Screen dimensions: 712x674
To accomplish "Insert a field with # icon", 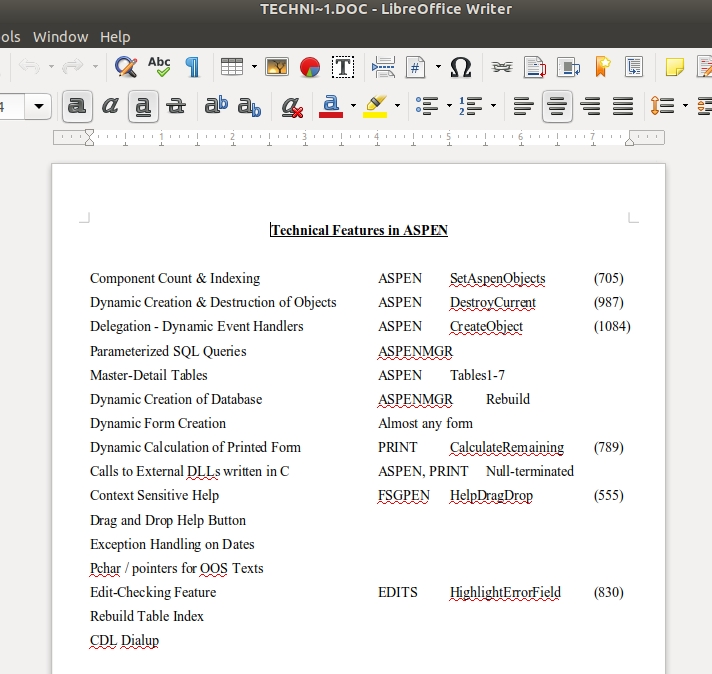I will click(415, 67).
